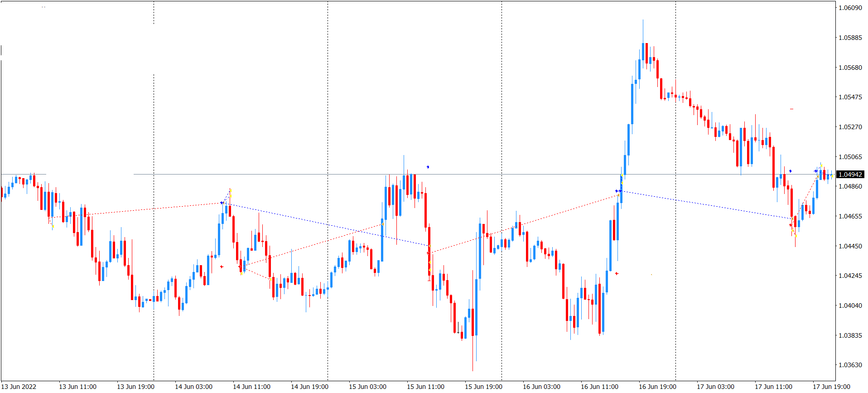The width and height of the screenshot is (868, 393).
Task: Click the "17 Jun 19:00" time axis label
Action: click(x=831, y=387)
